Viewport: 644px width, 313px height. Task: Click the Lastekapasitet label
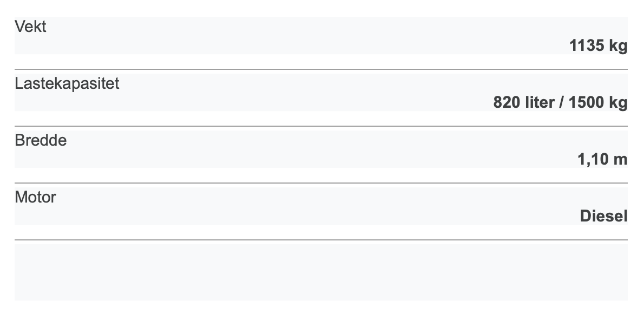tap(67, 83)
